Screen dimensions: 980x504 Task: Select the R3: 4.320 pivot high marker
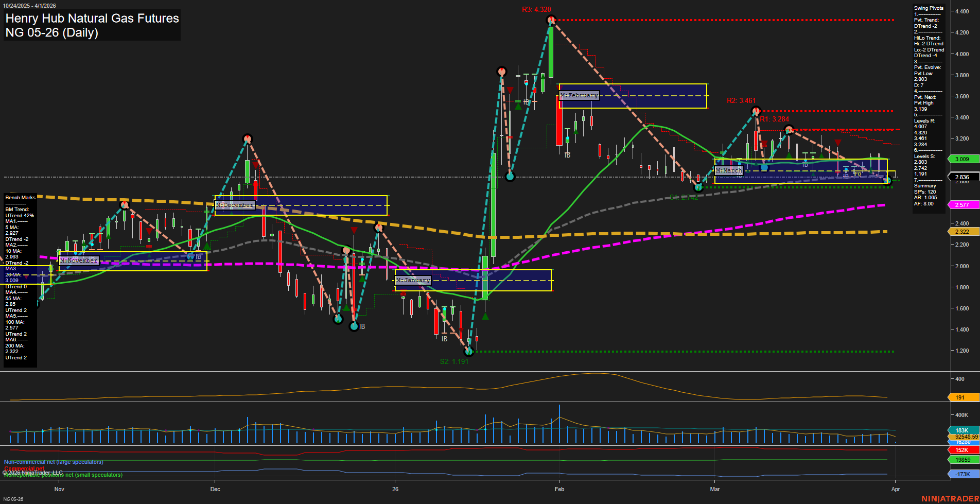tap(551, 20)
